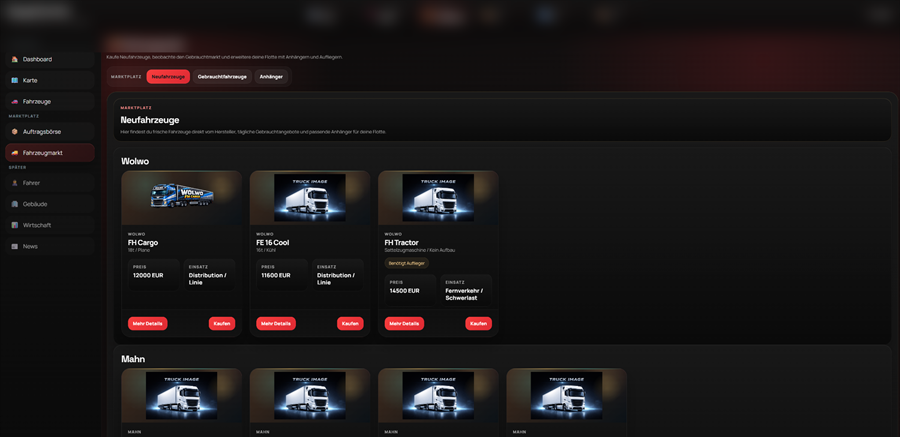Open the Karte map icon
Viewport: 900px width, 437px height.
click(x=14, y=80)
